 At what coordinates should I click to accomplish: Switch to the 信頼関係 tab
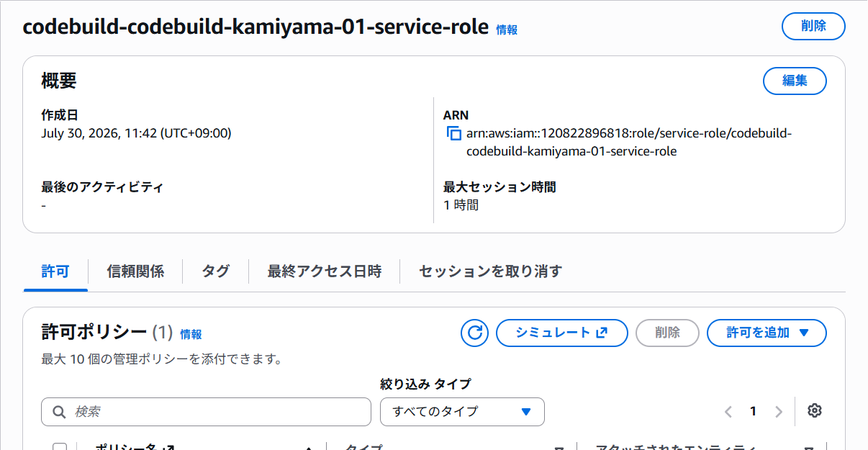(135, 271)
